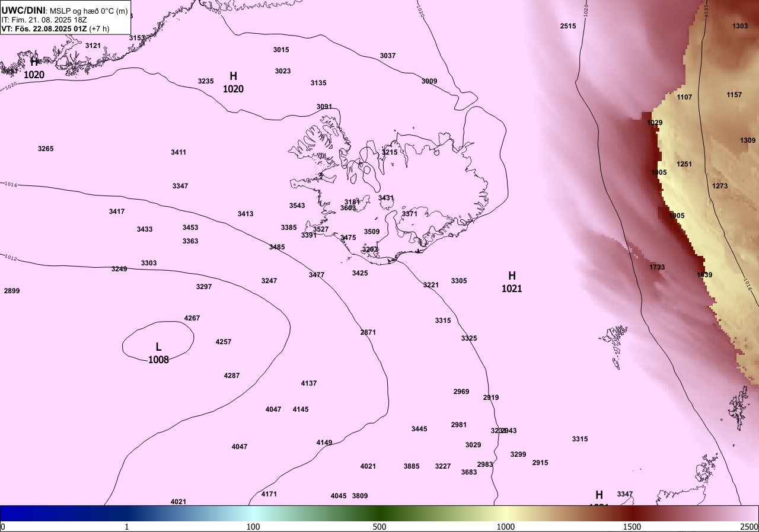
Task: Click the height value 3009
Action: [x=429, y=81]
